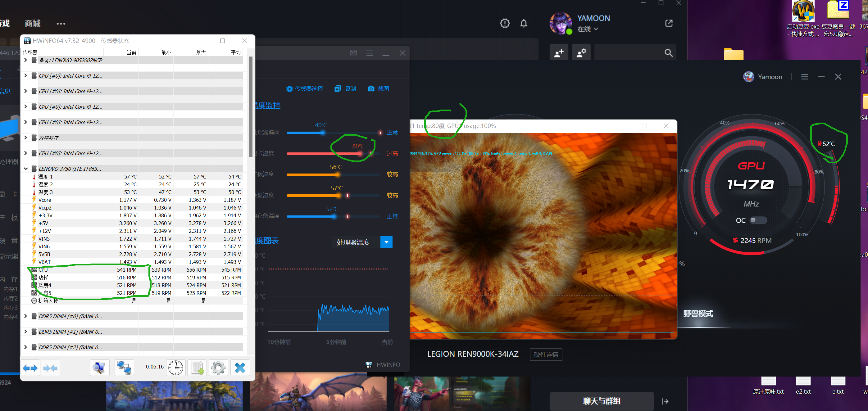Click mail icon in monitoring window title bar

click(353, 53)
